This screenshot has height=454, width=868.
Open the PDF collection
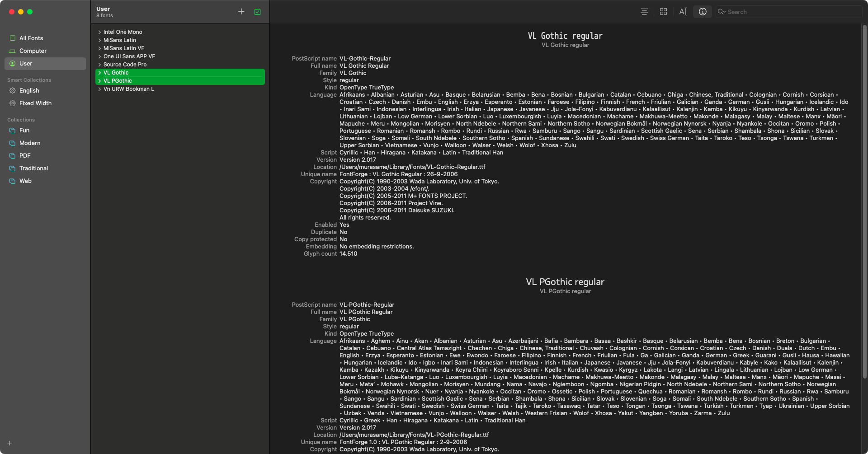25,156
